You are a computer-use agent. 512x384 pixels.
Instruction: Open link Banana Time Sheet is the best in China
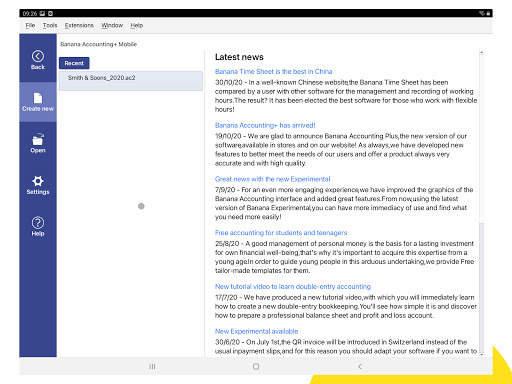coord(273,72)
